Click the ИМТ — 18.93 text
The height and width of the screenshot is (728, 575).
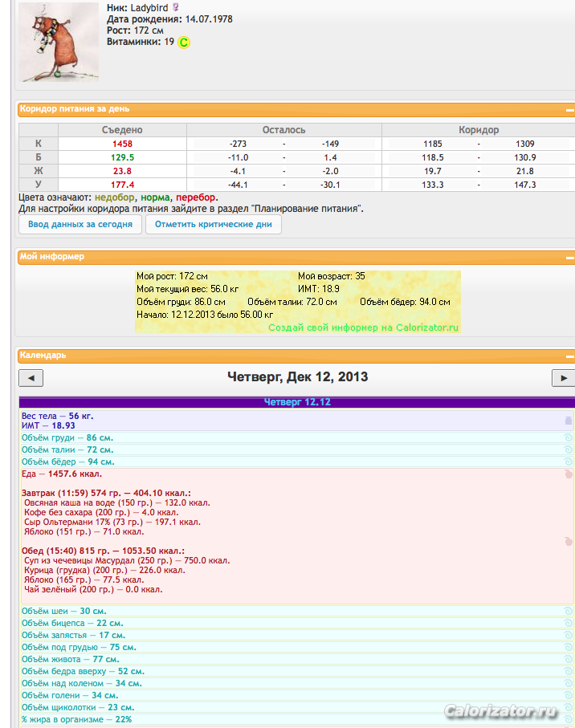click(x=48, y=425)
